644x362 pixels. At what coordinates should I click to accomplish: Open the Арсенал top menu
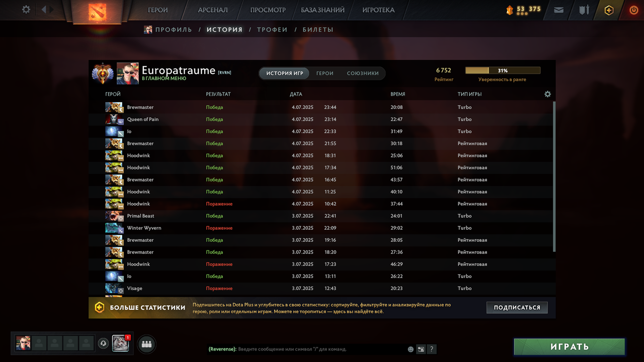point(212,10)
